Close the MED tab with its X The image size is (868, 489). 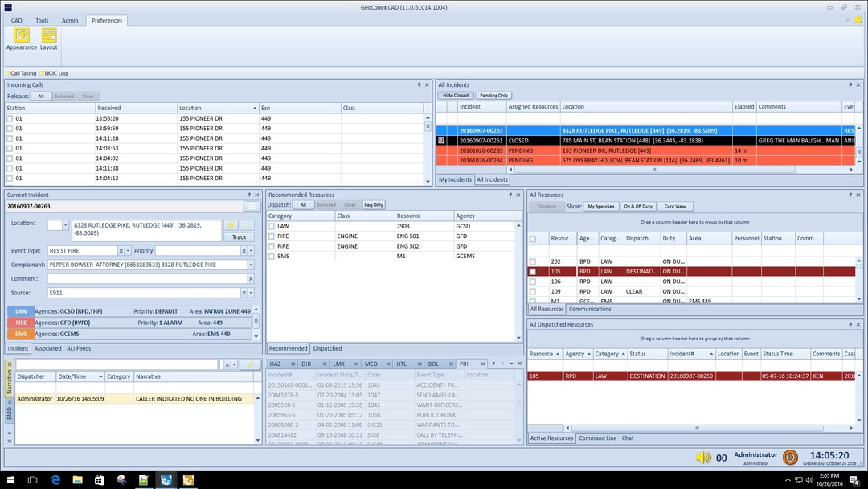pos(387,364)
